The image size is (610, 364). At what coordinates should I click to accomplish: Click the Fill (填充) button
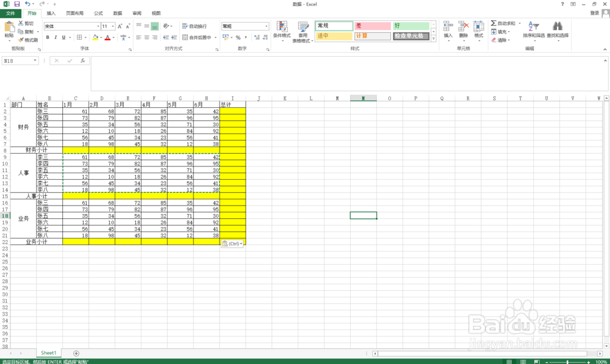(x=500, y=32)
